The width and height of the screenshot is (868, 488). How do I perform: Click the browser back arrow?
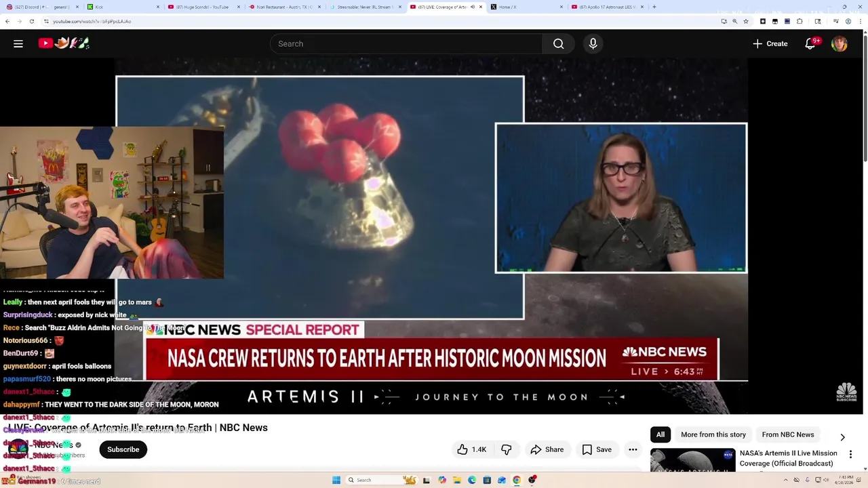pyautogui.click(x=7, y=21)
